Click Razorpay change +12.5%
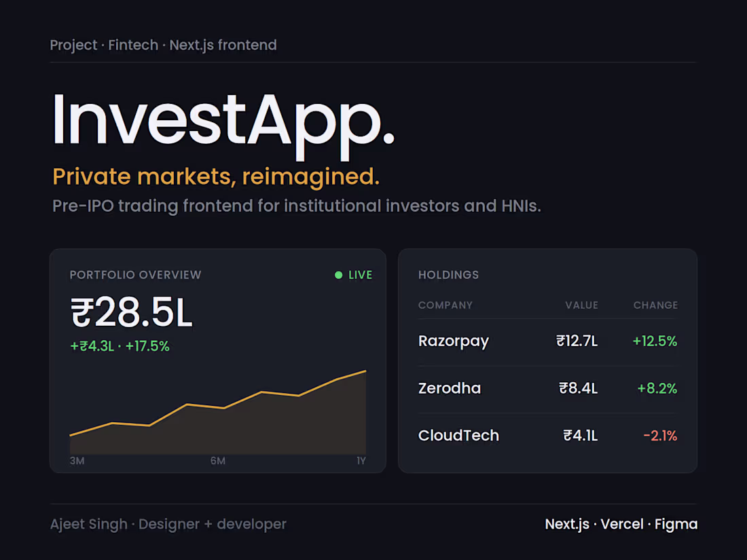 point(655,341)
